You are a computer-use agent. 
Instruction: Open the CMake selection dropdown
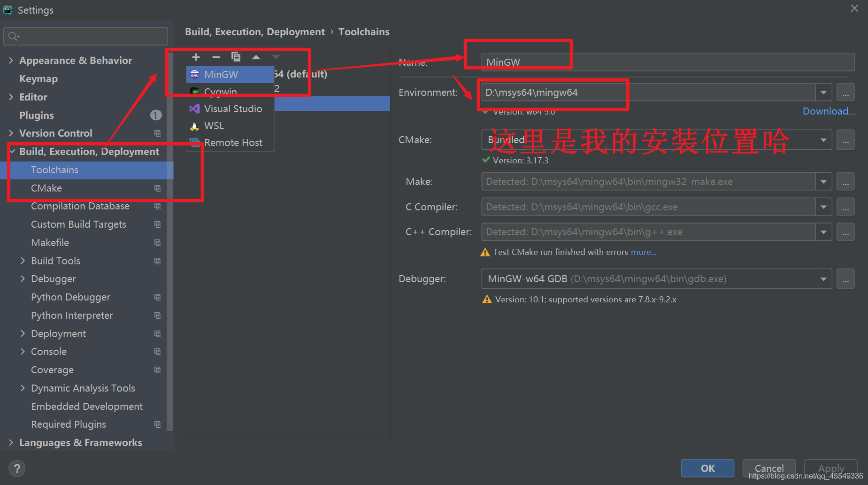click(823, 140)
